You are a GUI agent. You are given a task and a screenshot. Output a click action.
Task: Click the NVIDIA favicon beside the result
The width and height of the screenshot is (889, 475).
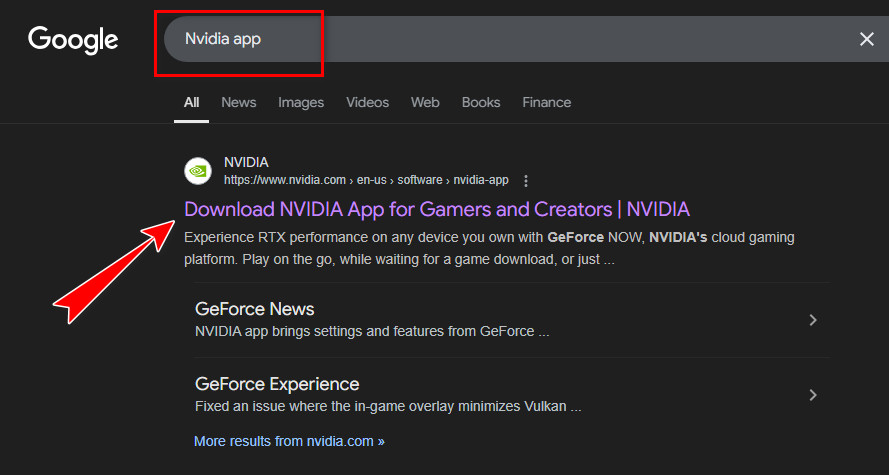(198, 171)
